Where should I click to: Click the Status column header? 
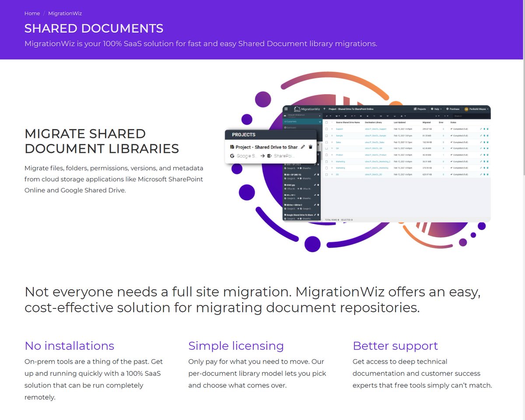pyautogui.click(x=453, y=122)
